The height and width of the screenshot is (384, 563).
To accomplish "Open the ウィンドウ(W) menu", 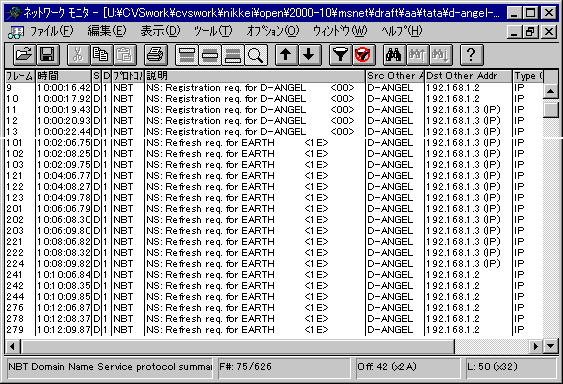I will click(x=340, y=31).
